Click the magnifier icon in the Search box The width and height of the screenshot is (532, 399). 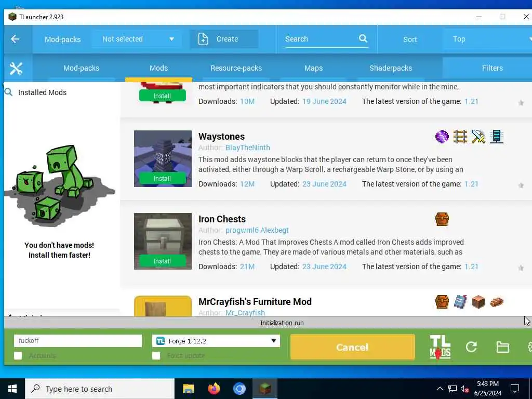pos(363,38)
